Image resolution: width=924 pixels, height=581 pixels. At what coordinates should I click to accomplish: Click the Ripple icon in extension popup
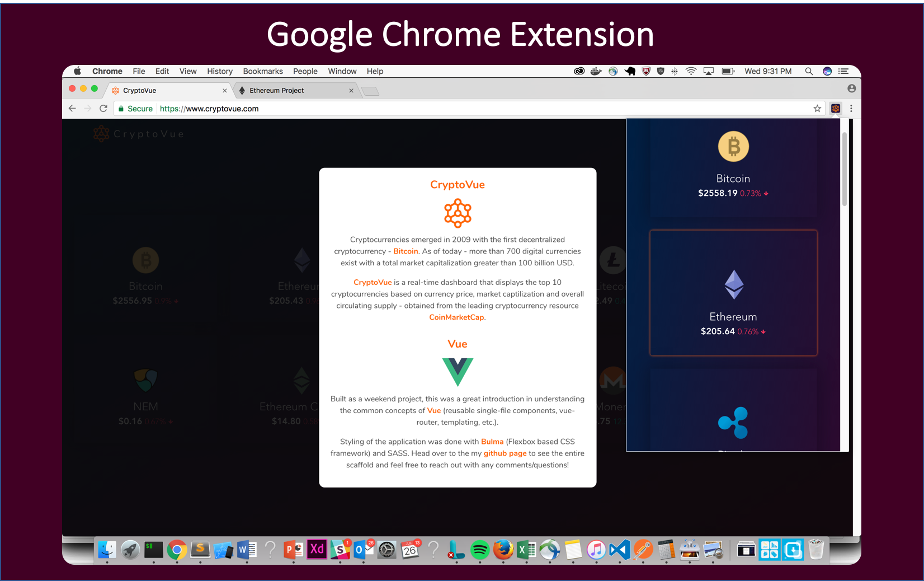point(733,423)
